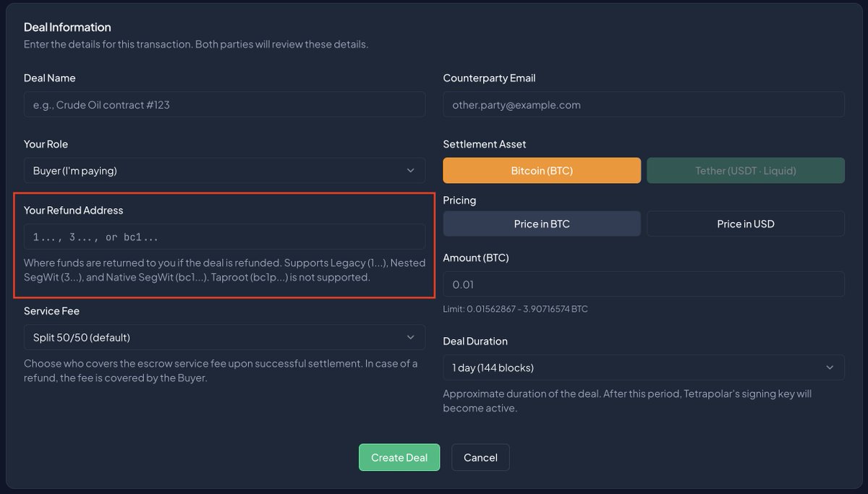This screenshot has height=494, width=868.
Task: Click the Settlement Asset label
Action: pos(485,145)
